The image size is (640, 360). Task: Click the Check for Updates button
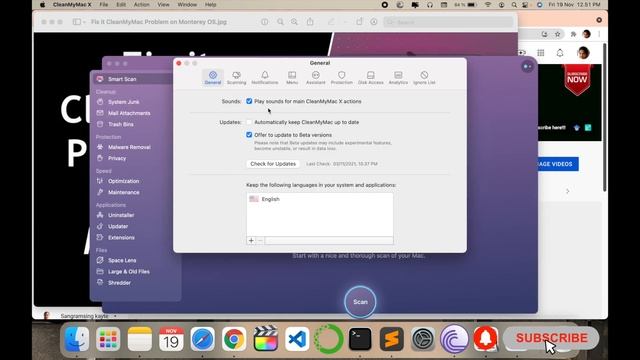click(x=273, y=164)
